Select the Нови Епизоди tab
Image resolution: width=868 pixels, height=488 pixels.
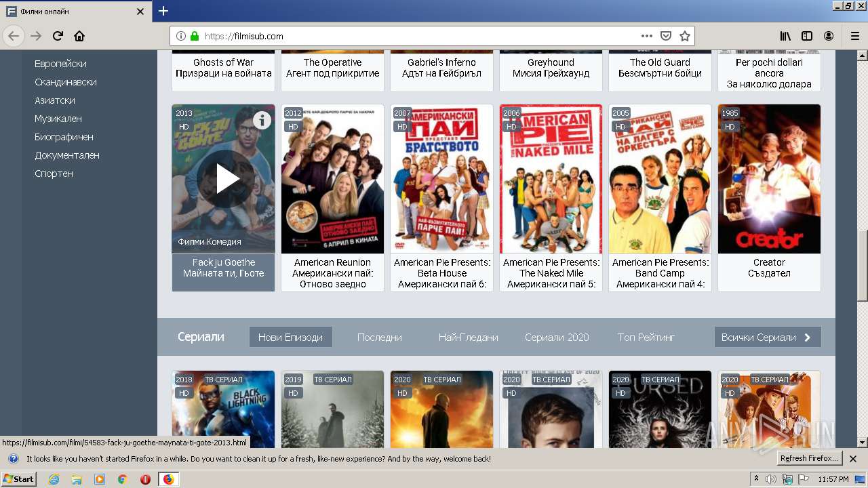pos(290,338)
